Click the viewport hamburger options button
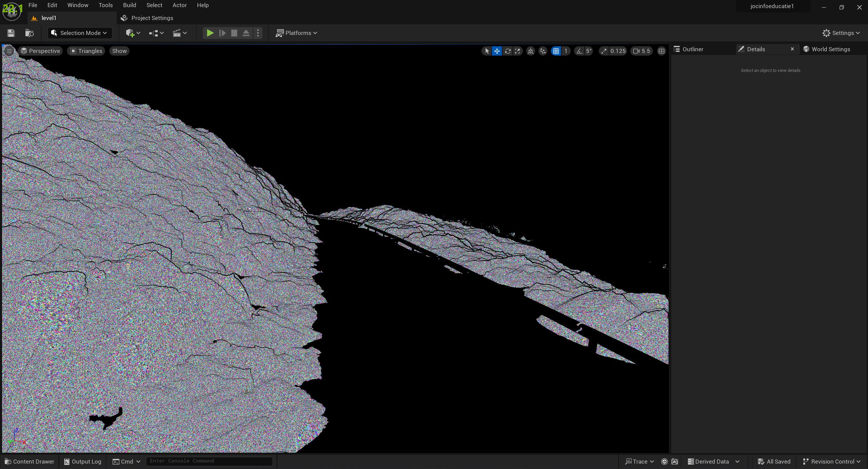Screen dimensions: 868x469 (9, 51)
